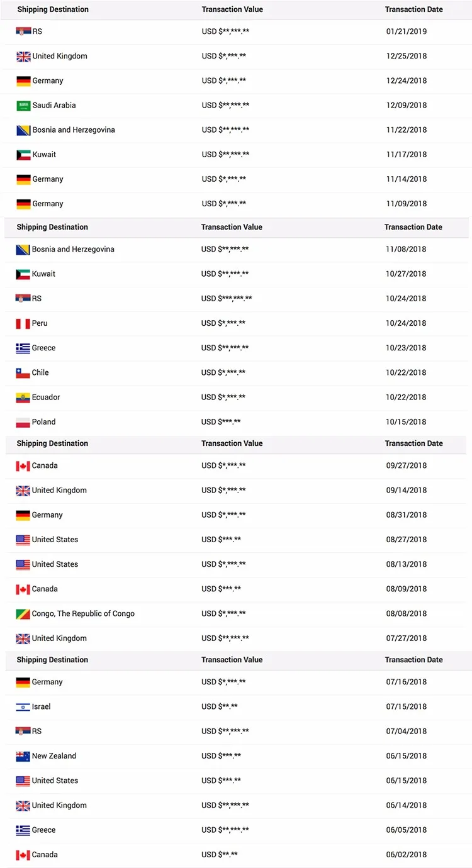Click the Germany flag in the 12/24/2018 row
The image size is (472, 868).
23,81
